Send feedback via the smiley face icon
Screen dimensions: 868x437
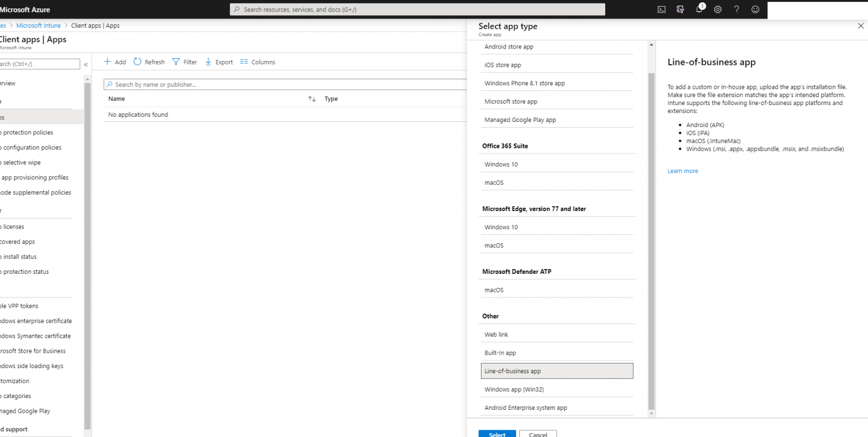click(x=755, y=9)
